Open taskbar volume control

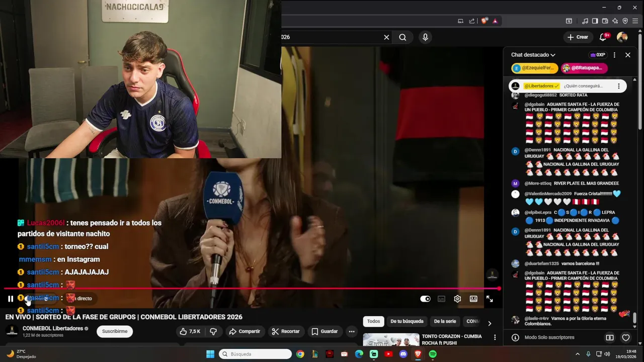607,354
